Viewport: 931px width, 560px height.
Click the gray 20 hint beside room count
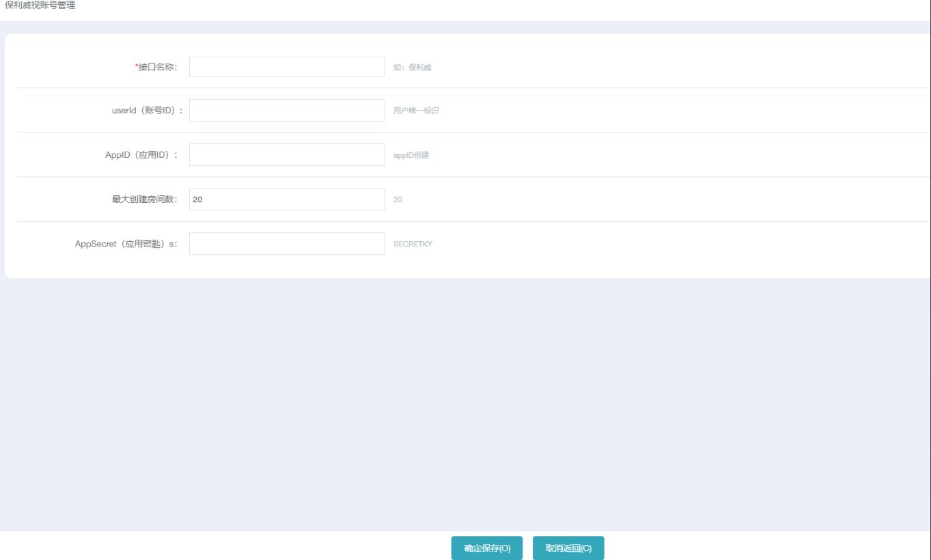398,199
